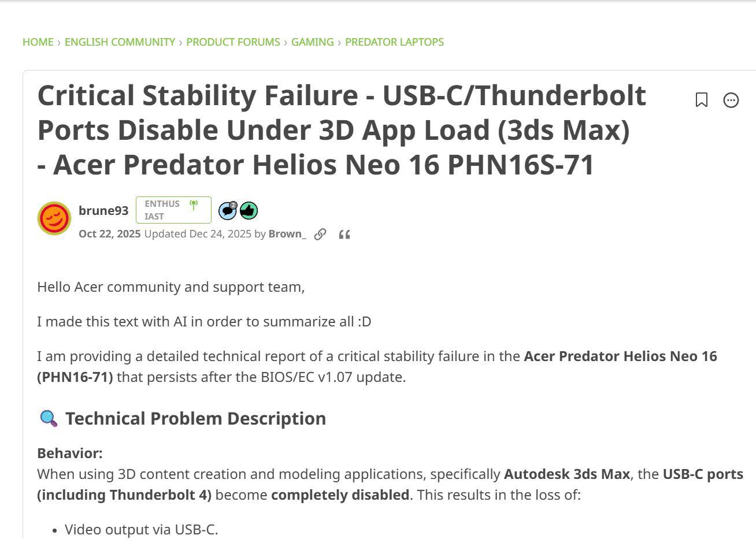
Task: Click the Enthusiast rank badge
Action: point(162,210)
